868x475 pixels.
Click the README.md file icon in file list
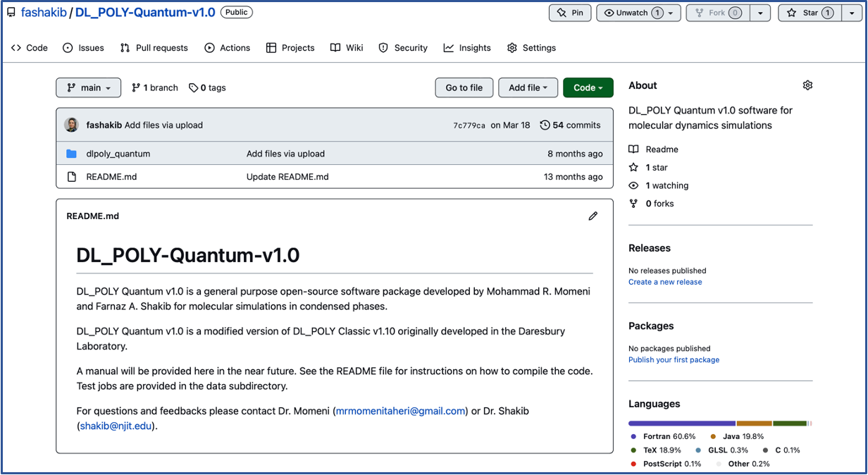click(x=71, y=177)
